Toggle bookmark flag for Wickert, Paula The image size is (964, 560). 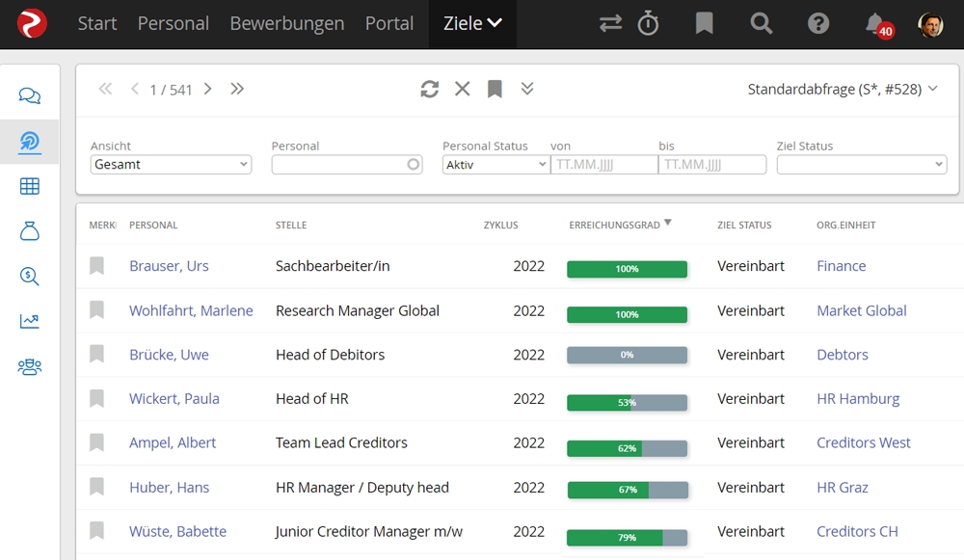(96, 399)
